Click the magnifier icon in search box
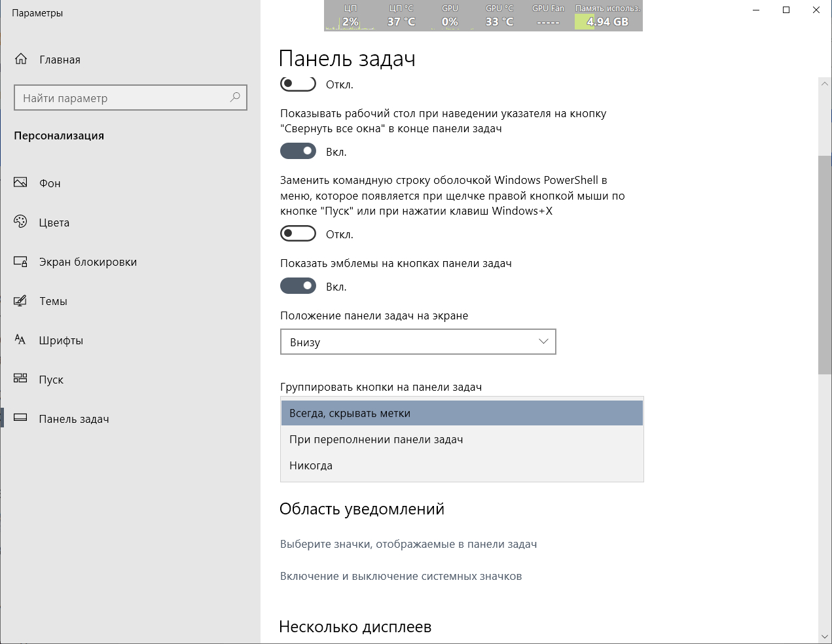 pyautogui.click(x=235, y=98)
